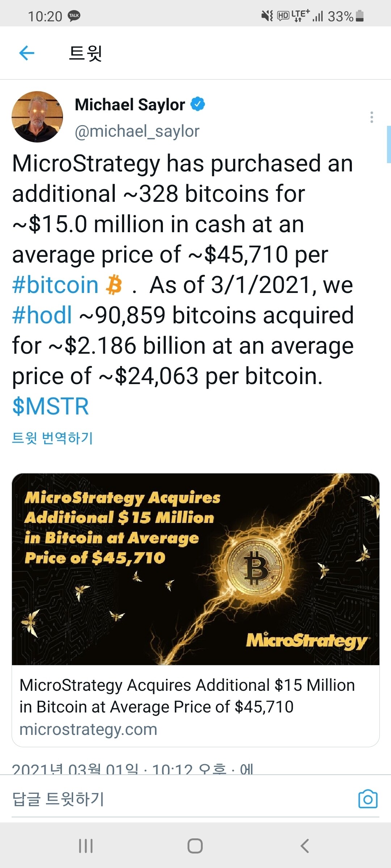Open the three-dot tweet options menu
391x868 pixels.
point(372,117)
